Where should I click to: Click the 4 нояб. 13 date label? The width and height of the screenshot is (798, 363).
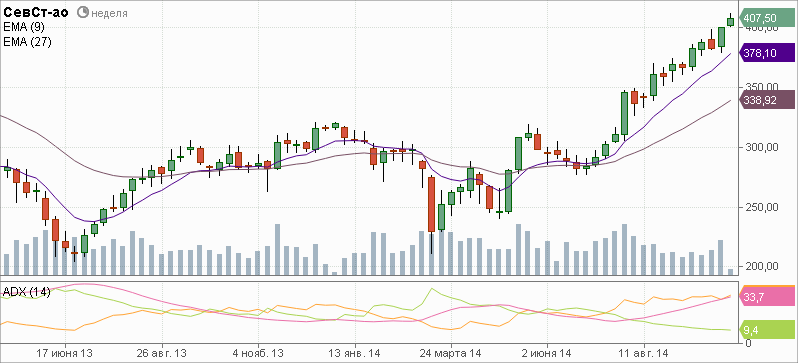point(258,353)
